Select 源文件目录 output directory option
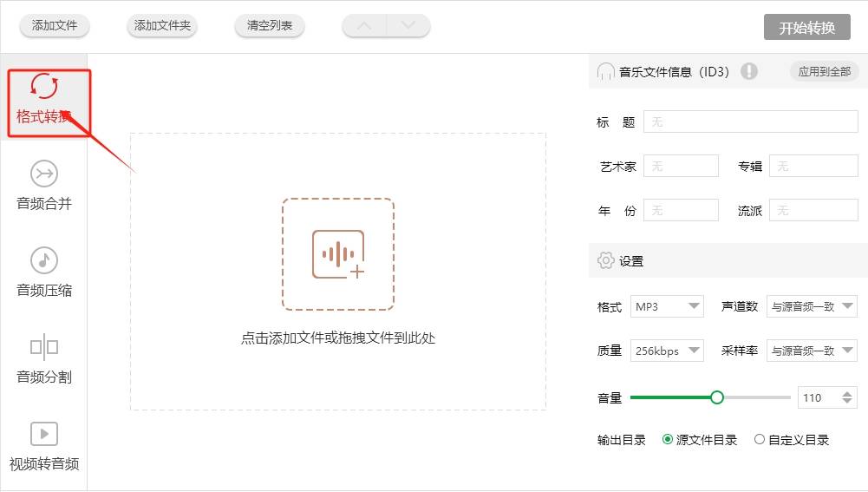 coord(668,440)
